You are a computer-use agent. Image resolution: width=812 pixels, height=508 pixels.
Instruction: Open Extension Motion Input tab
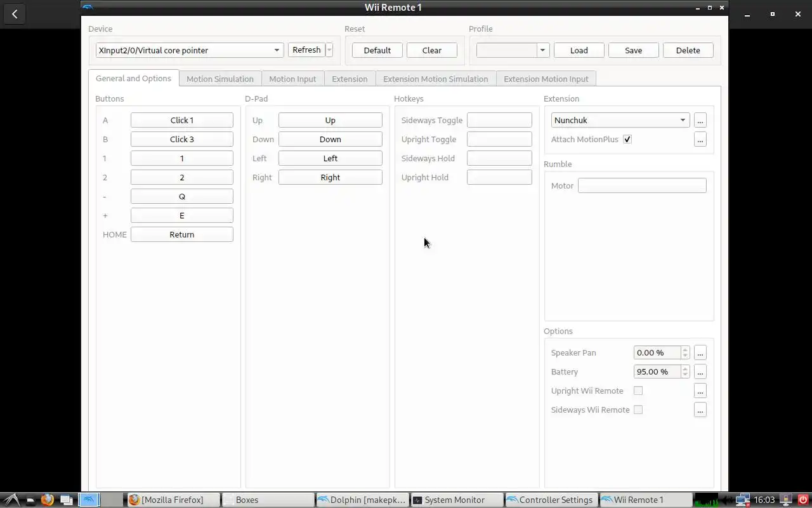click(546, 79)
